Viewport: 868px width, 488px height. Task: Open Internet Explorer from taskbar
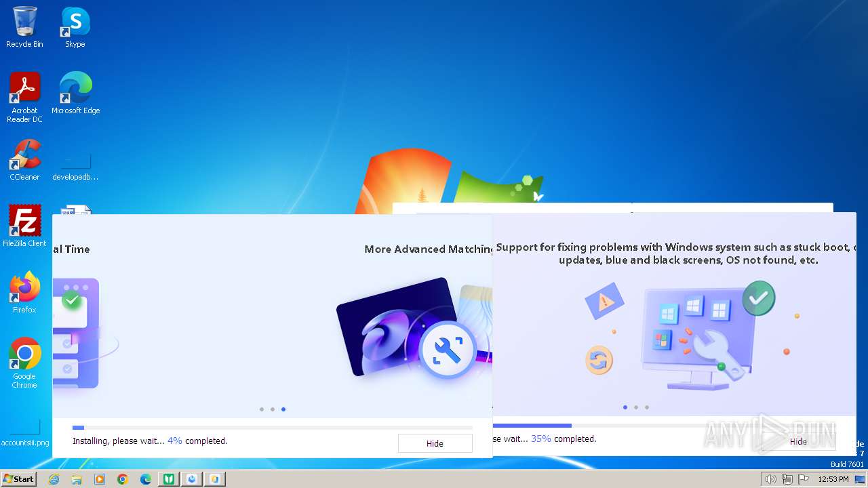(x=54, y=479)
